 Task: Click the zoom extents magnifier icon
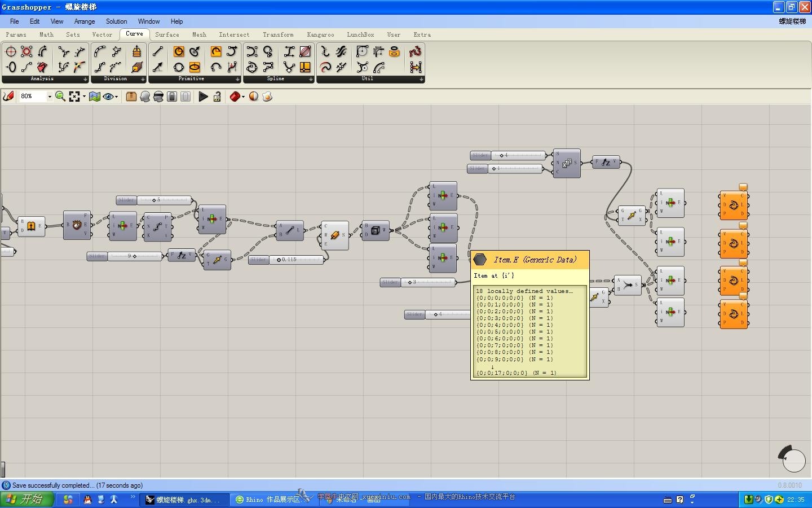(x=60, y=97)
